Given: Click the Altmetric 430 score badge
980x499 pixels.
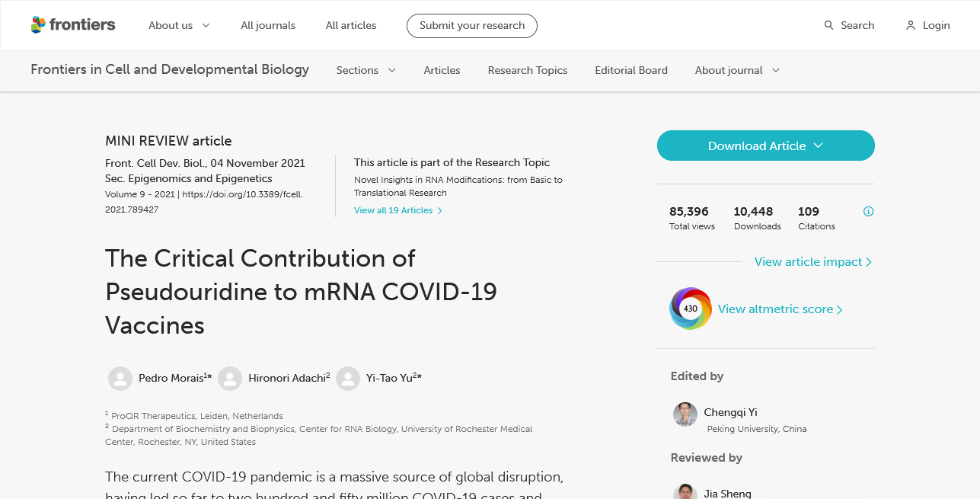Looking at the screenshot, I should pyautogui.click(x=691, y=309).
